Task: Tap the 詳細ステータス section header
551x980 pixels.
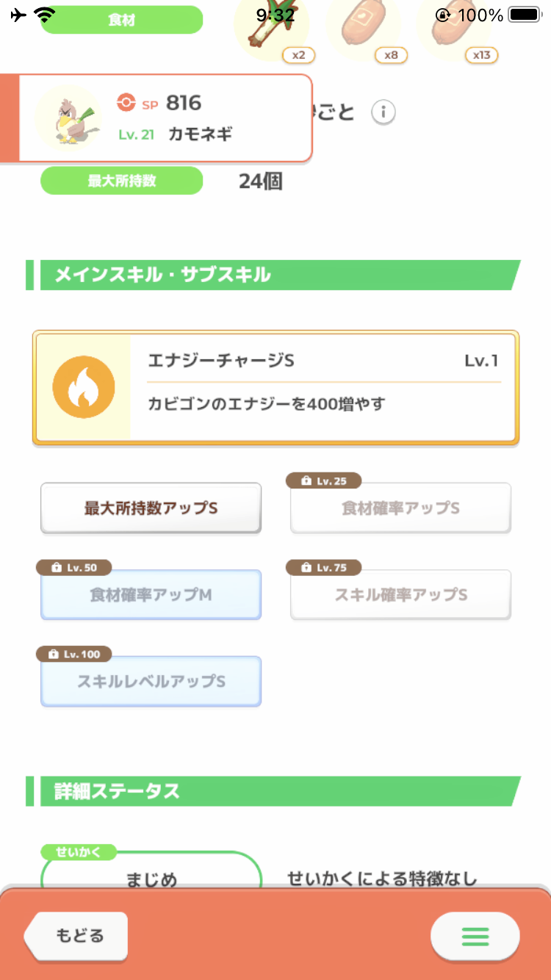Action: [x=273, y=791]
